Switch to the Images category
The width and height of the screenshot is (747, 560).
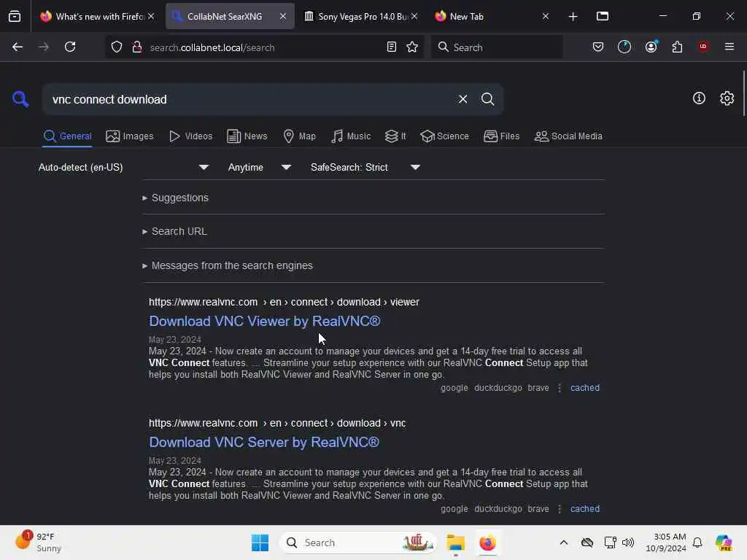pyautogui.click(x=130, y=136)
